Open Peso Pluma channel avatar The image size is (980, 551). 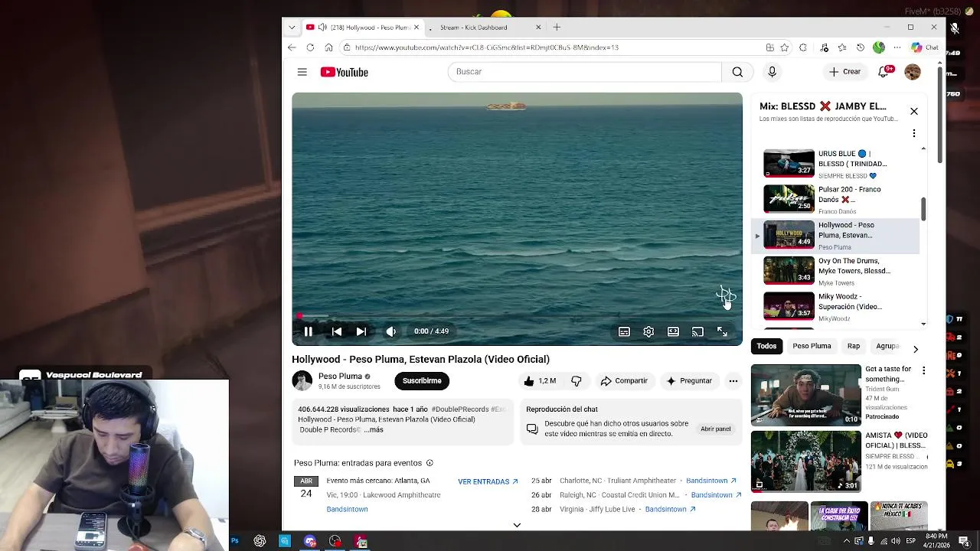point(302,380)
